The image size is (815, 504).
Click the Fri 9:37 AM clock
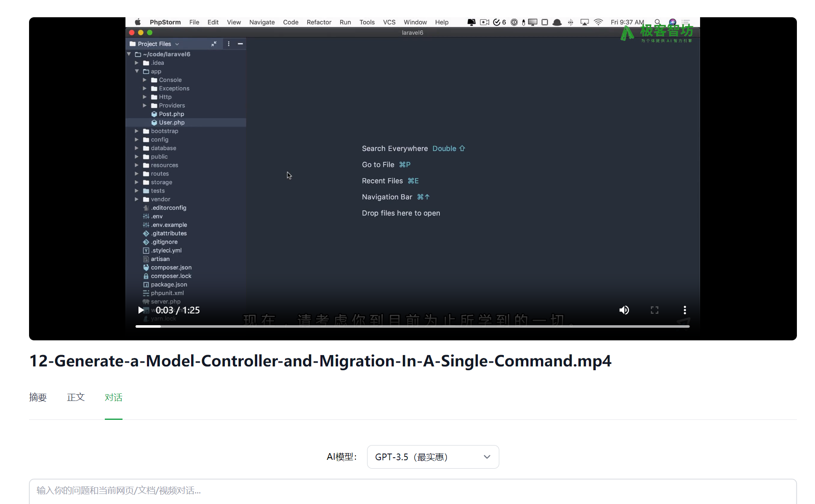coord(627,22)
